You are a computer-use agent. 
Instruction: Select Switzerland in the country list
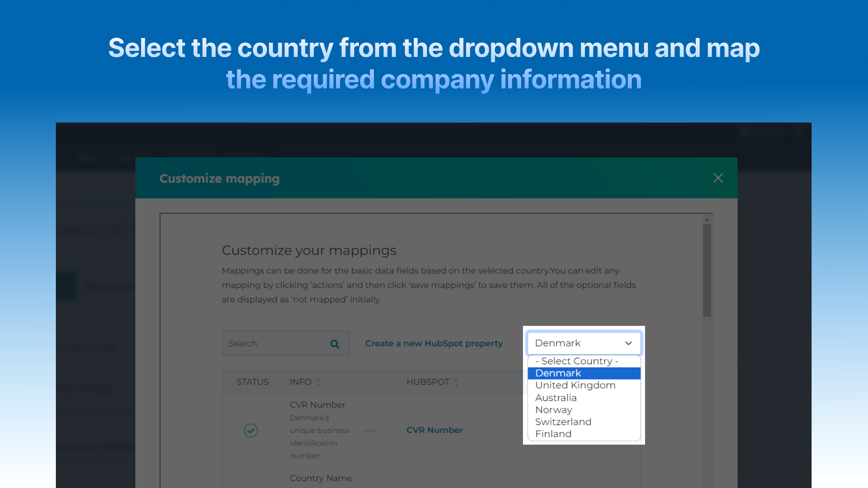click(584, 422)
